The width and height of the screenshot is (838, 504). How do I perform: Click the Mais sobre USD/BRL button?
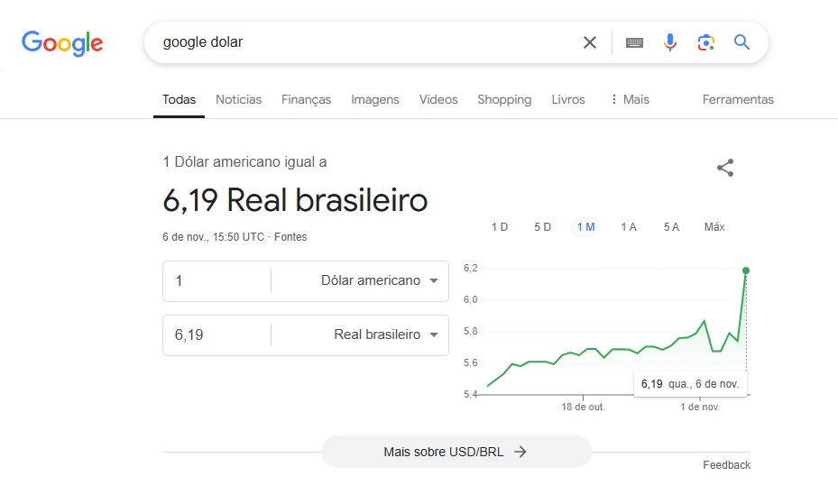point(456,452)
